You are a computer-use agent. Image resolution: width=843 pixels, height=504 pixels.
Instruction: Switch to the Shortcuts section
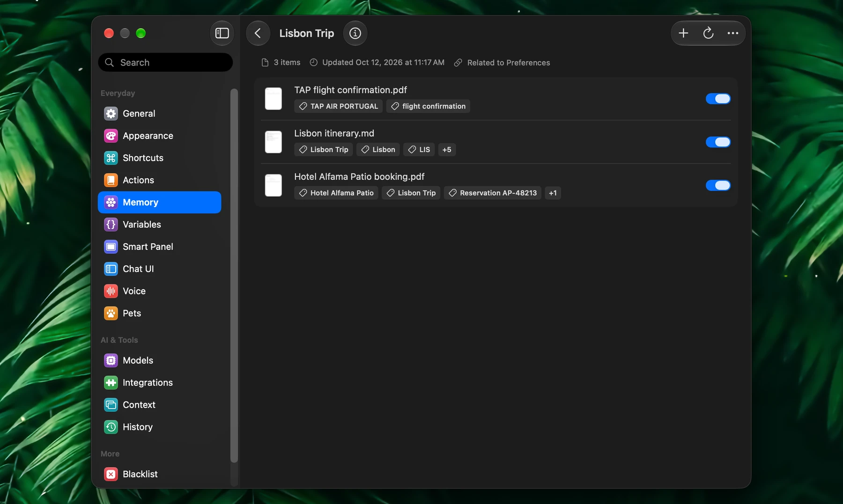coord(159,158)
